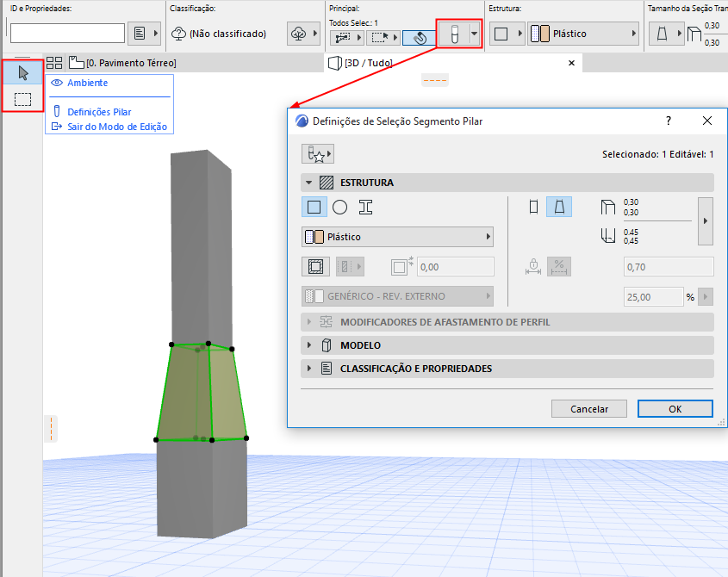This screenshot has width=728, height=577.
Task: Click the tab overview grid icon
Action: click(54, 63)
